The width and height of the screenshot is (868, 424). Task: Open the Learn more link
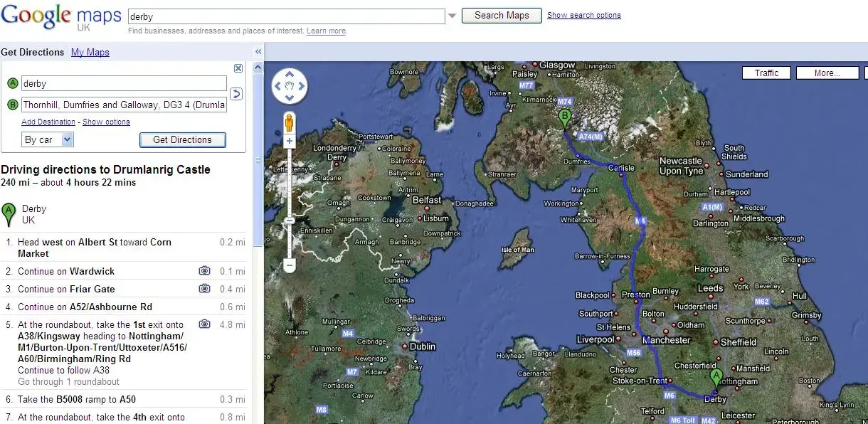326,31
